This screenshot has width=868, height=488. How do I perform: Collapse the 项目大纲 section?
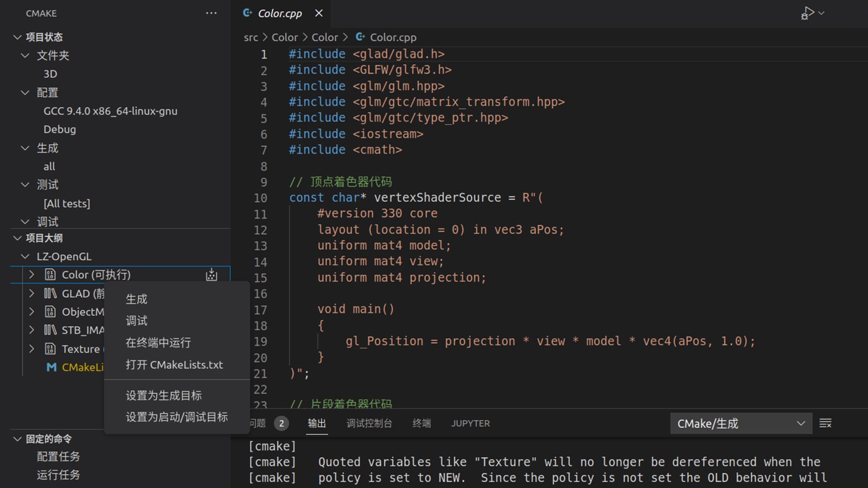point(17,238)
